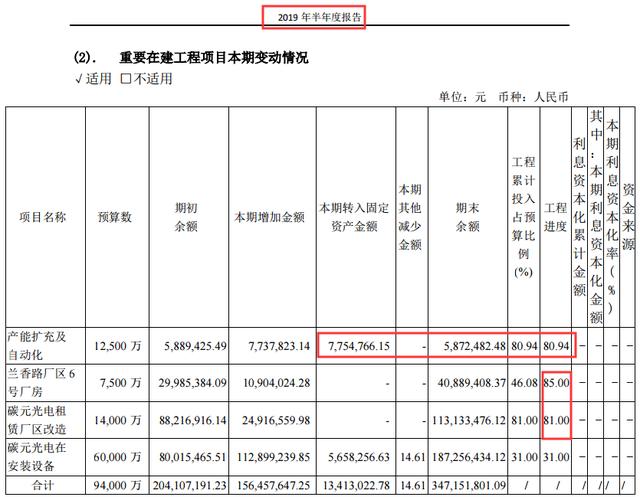Click the 不适用 empty checkbox

click(x=126, y=79)
